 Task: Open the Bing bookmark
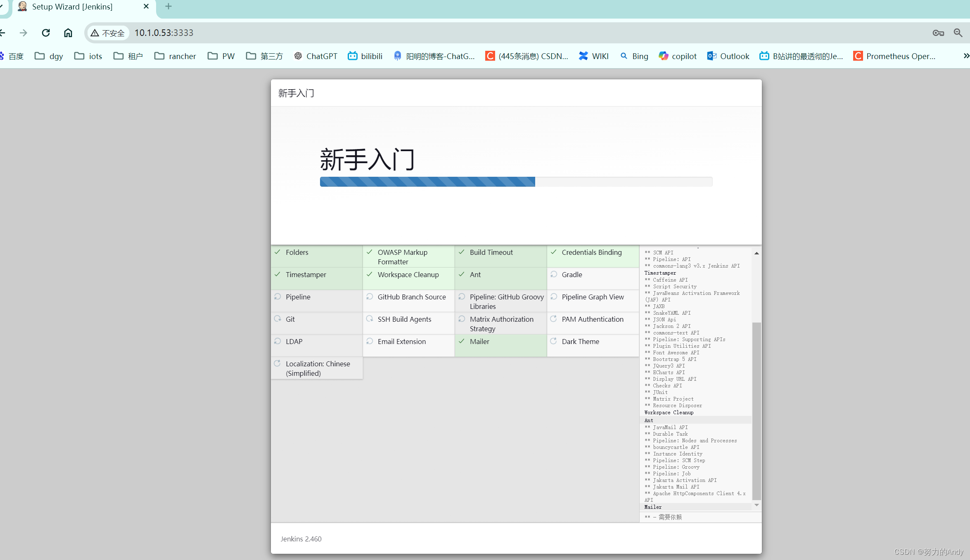point(634,56)
